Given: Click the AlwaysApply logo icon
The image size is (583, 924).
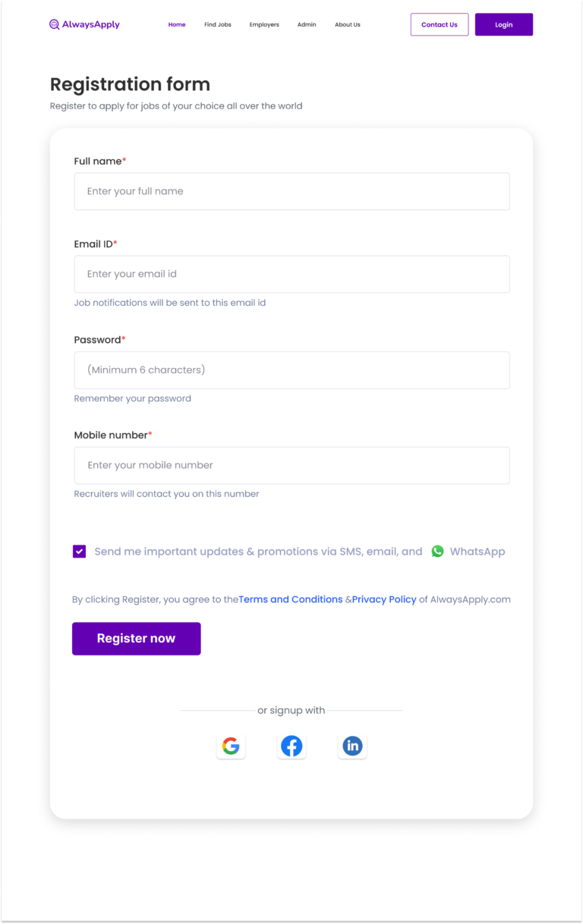Looking at the screenshot, I should 55,24.
